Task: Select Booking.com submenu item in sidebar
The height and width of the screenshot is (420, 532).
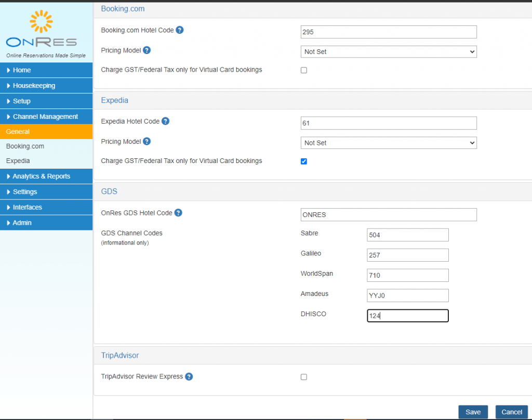Action: tap(25, 146)
